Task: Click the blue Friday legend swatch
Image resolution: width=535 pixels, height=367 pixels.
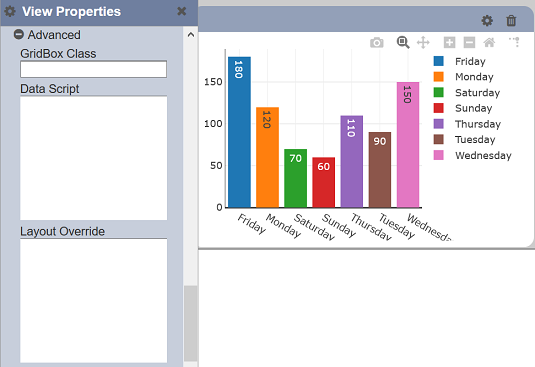Action: click(x=438, y=61)
